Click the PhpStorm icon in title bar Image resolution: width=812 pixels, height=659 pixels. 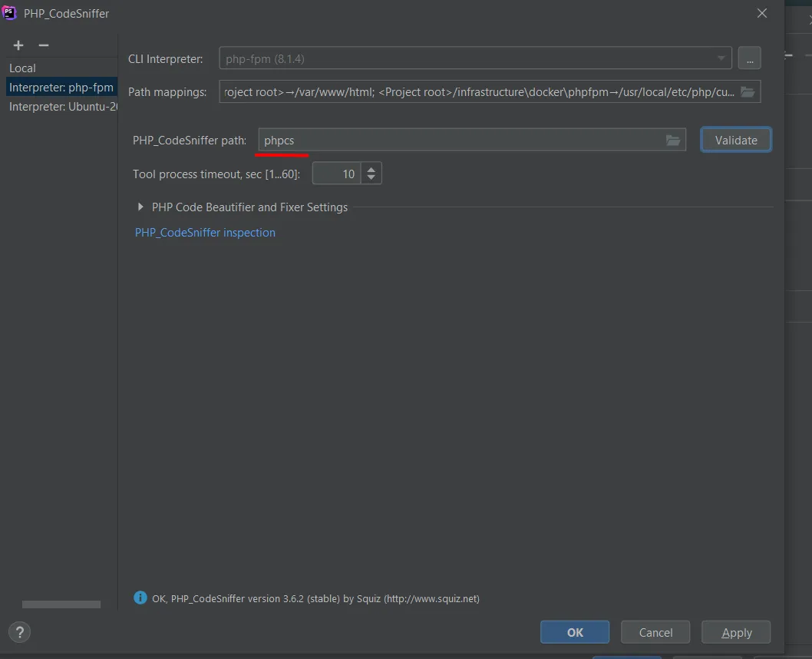click(9, 12)
